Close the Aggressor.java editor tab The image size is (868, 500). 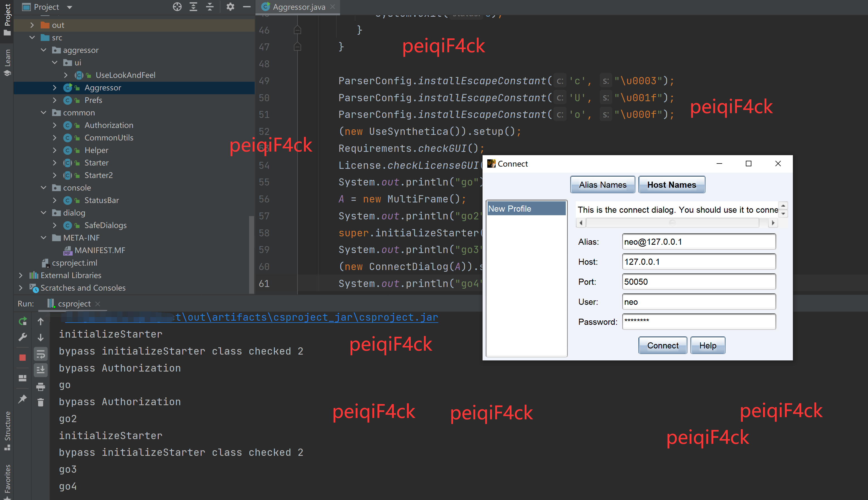point(332,6)
